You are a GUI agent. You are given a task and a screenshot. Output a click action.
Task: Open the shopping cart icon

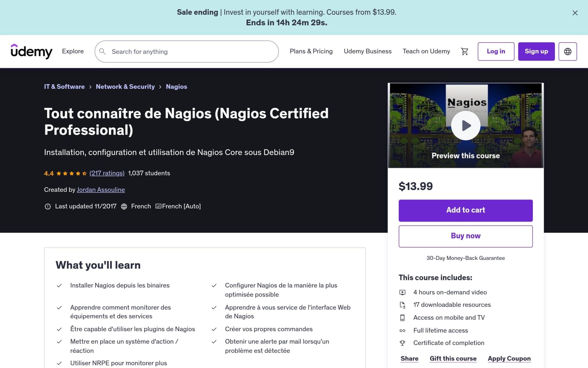pos(464,51)
